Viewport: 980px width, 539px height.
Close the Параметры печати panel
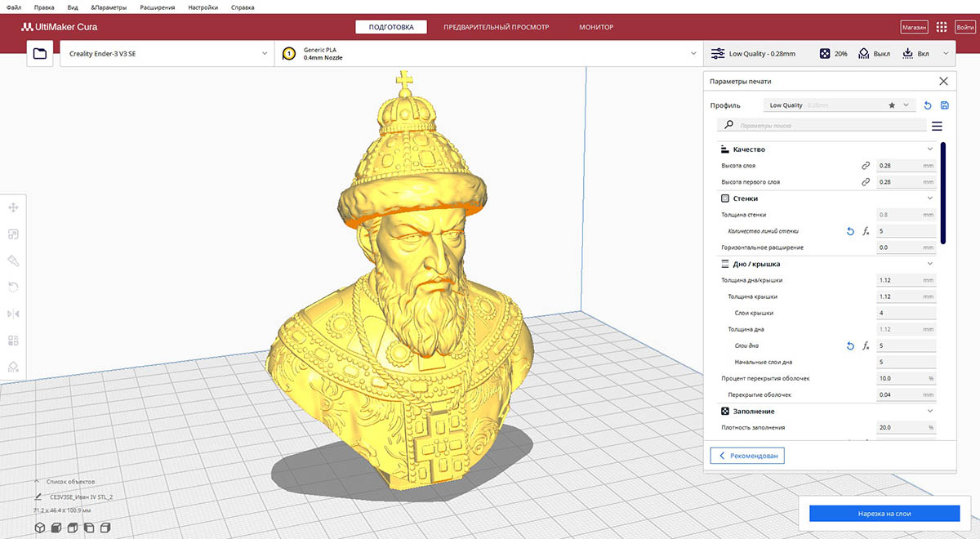click(943, 81)
